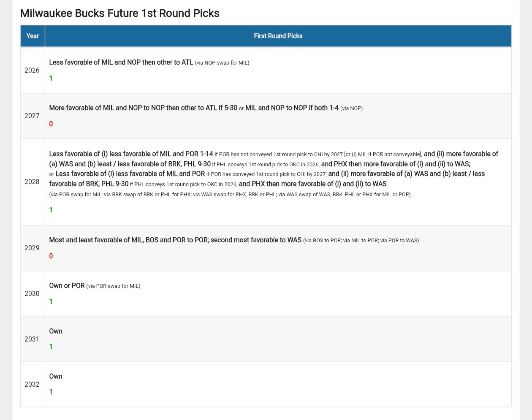532x420 pixels.
Task: Click the red 0 count in the 2027 row
Action: tap(51, 124)
